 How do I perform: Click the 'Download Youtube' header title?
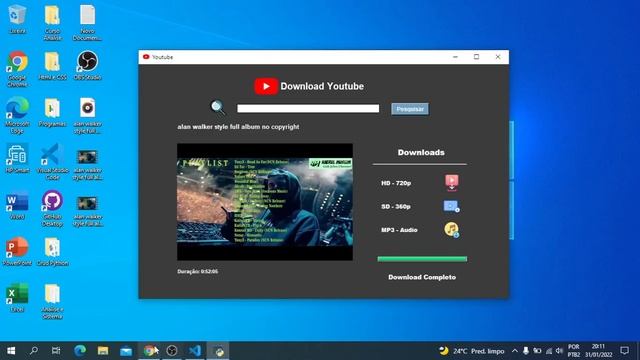pyautogui.click(x=322, y=86)
